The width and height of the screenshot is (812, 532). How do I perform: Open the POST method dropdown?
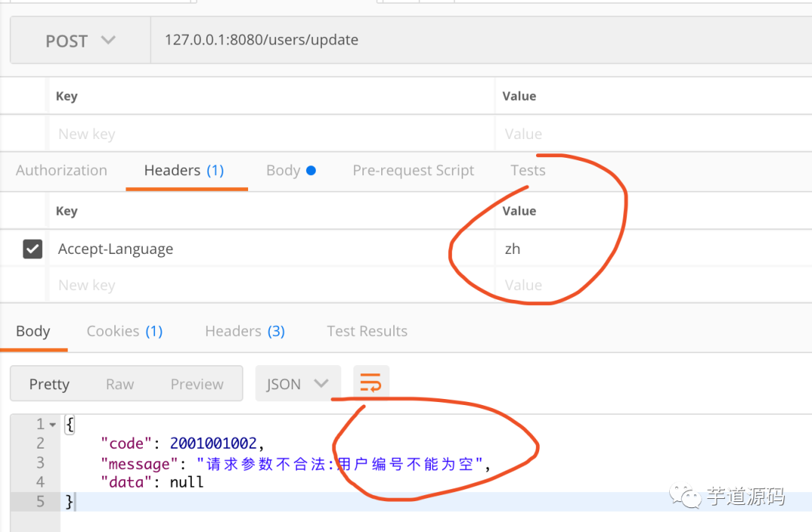(x=80, y=41)
